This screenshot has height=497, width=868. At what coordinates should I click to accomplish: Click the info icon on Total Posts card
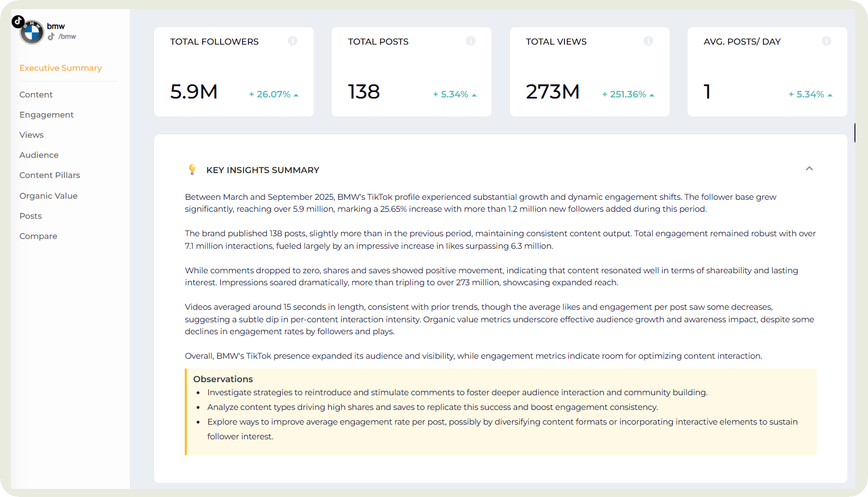pos(471,41)
